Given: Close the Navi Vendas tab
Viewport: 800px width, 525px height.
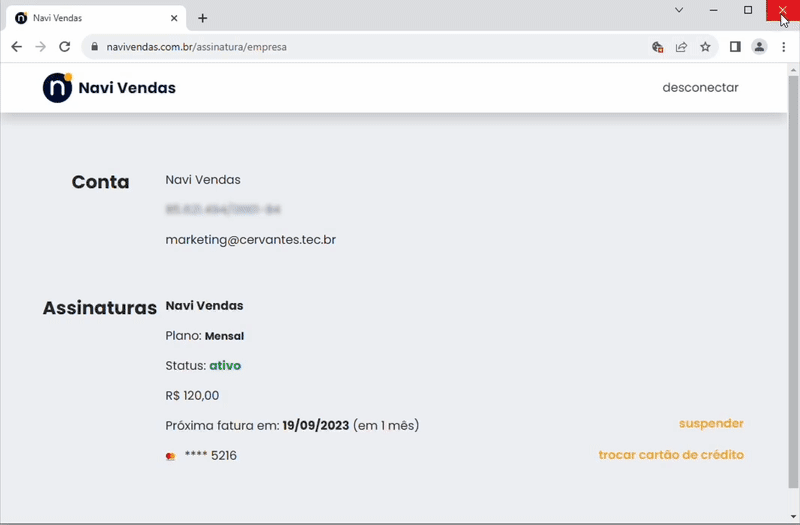Looking at the screenshot, I should pyautogui.click(x=174, y=18).
